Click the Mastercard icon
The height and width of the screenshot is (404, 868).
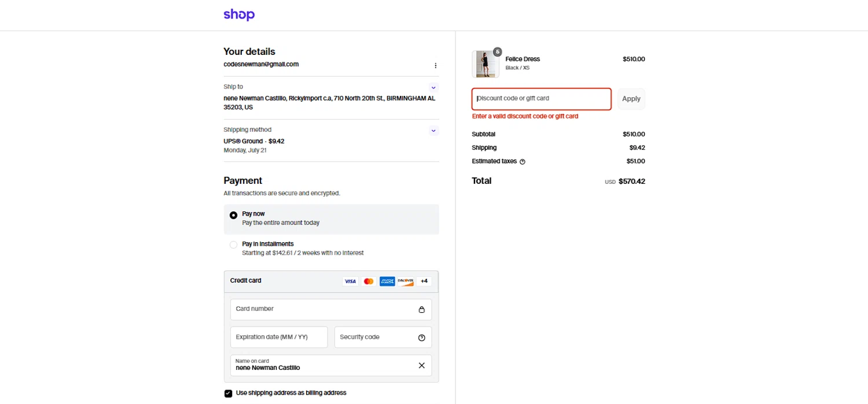point(369,281)
